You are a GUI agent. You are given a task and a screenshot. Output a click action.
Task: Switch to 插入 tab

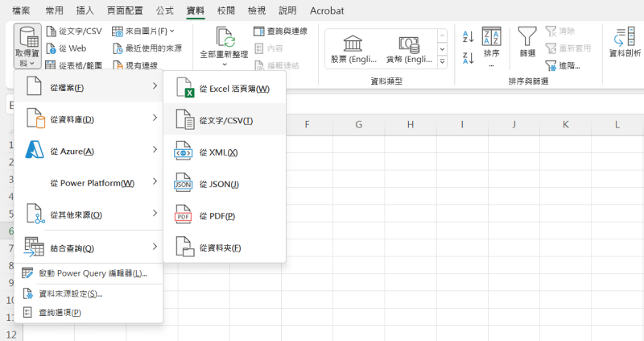[x=85, y=10]
